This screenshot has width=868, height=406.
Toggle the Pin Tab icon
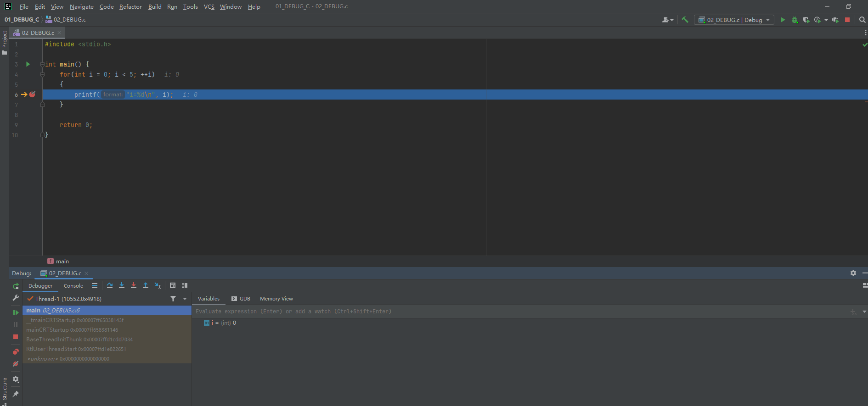click(x=16, y=394)
